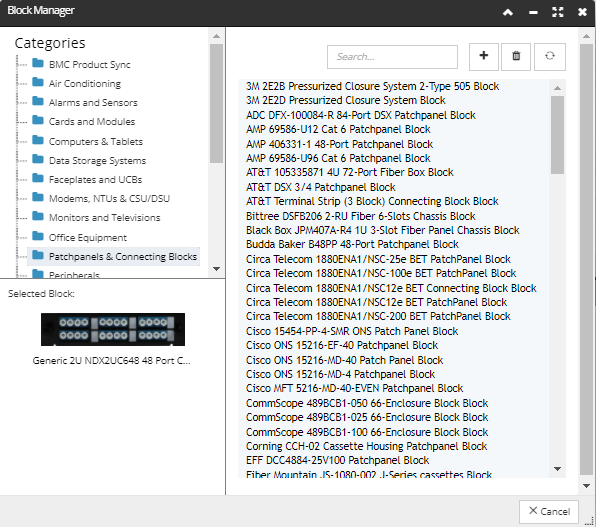Click the BMC Product Sync folder icon

pyautogui.click(x=38, y=63)
